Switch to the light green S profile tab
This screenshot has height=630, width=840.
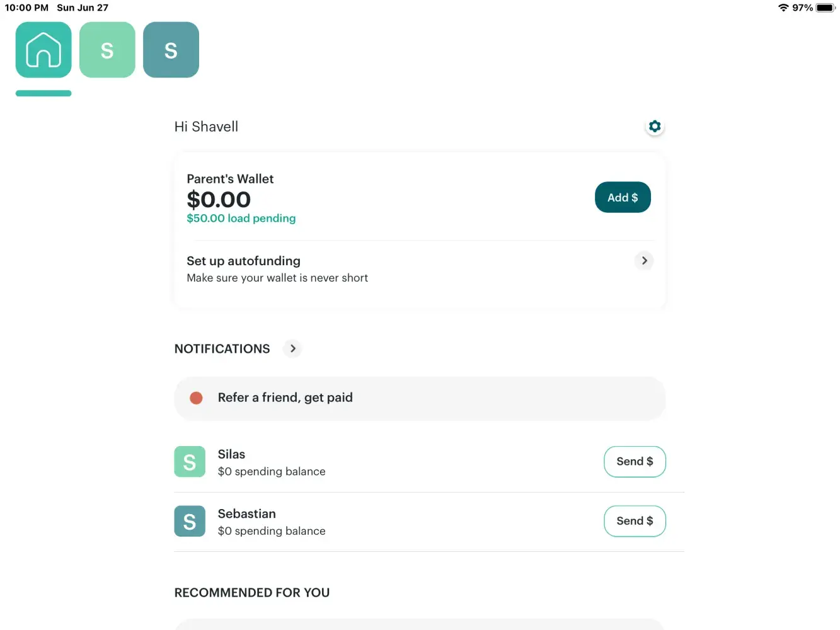[x=107, y=50]
